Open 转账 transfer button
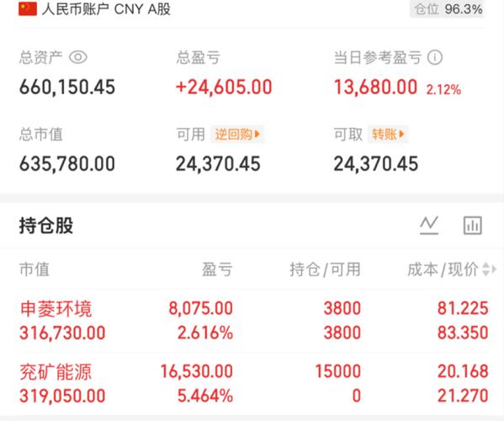The height and width of the screenshot is (421, 504). pos(388,134)
